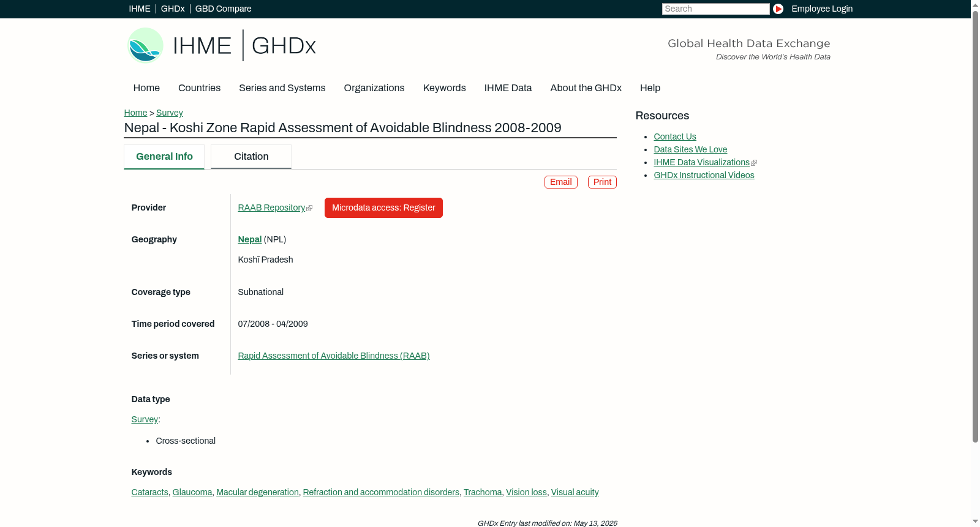Open the Countries menu
The height and width of the screenshot is (527, 980).
[200, 88]
